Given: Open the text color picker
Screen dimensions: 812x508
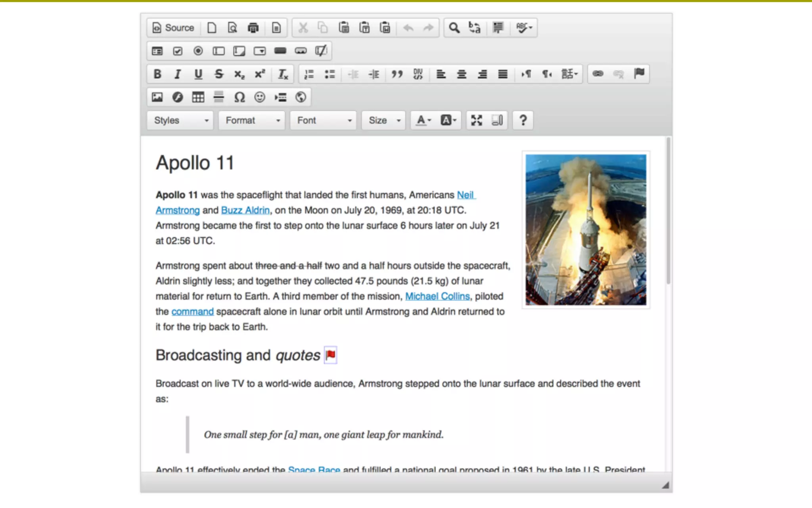Looking at the screenshot, I should tap(423, 120).
